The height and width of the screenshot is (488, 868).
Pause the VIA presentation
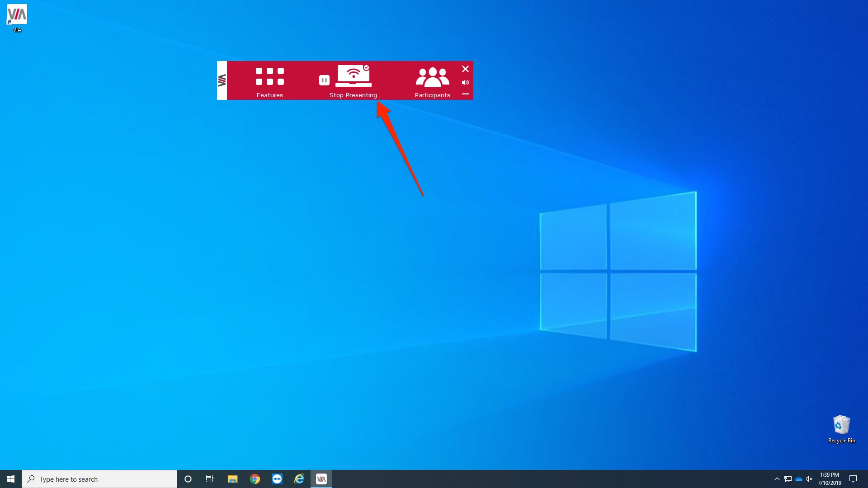(x=324, y=80)
